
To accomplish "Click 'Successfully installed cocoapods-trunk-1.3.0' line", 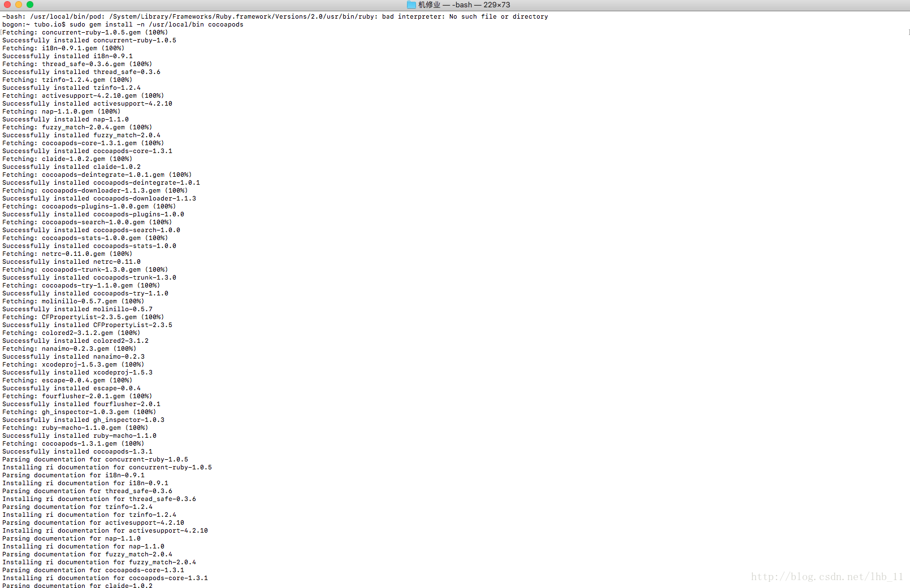I will (89, 277).
